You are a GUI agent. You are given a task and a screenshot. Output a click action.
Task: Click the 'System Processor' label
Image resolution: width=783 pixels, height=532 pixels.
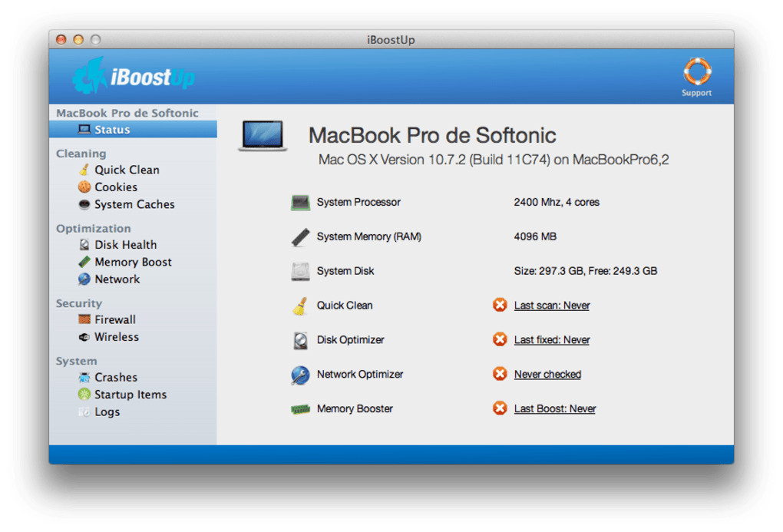[x=358, y=203]
